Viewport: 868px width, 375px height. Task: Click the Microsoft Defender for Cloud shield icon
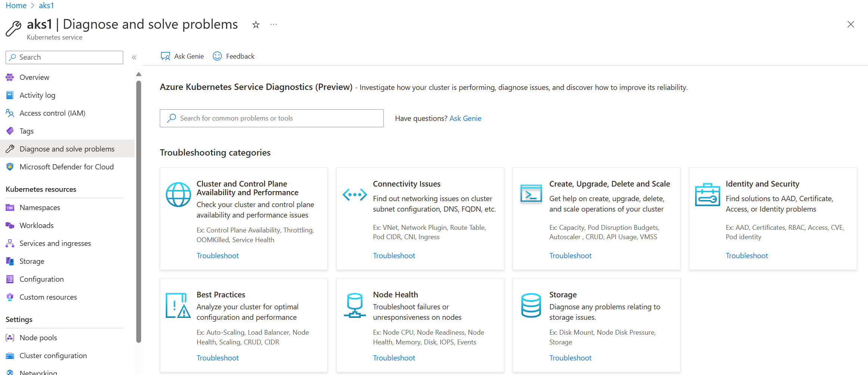point(10,167)
